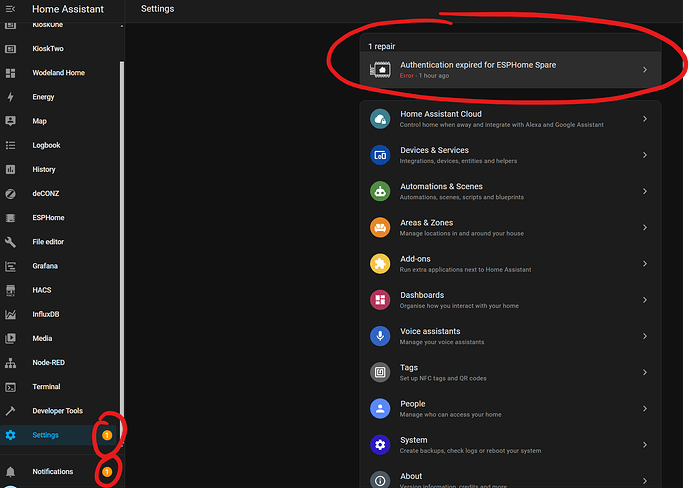690x488 pixels.
Task: Open the Media player icon
Action: point(10,338)
